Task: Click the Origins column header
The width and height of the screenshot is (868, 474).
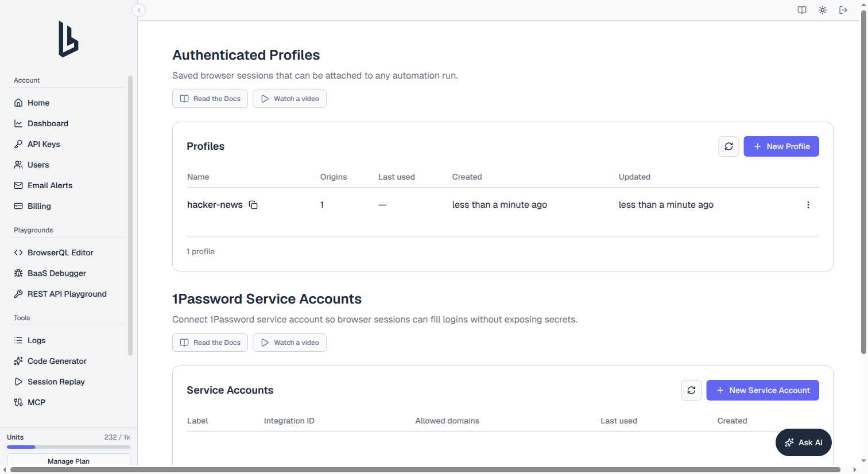Action: point(334,177)
